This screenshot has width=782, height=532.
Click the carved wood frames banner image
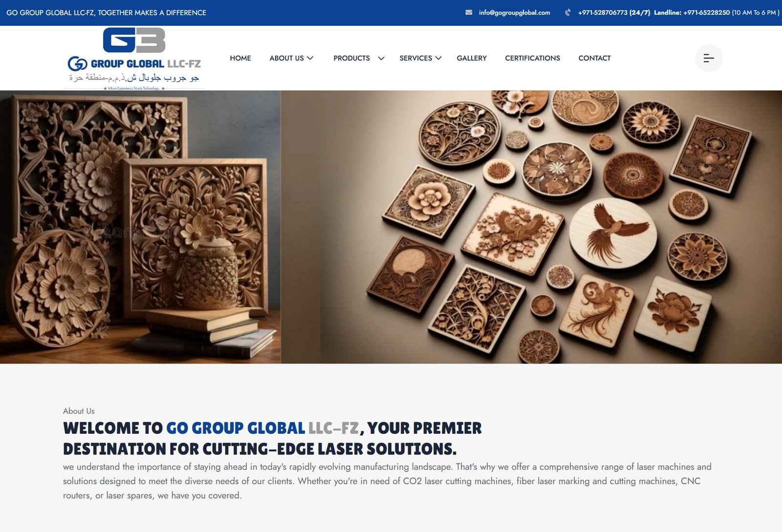point(140,227)
